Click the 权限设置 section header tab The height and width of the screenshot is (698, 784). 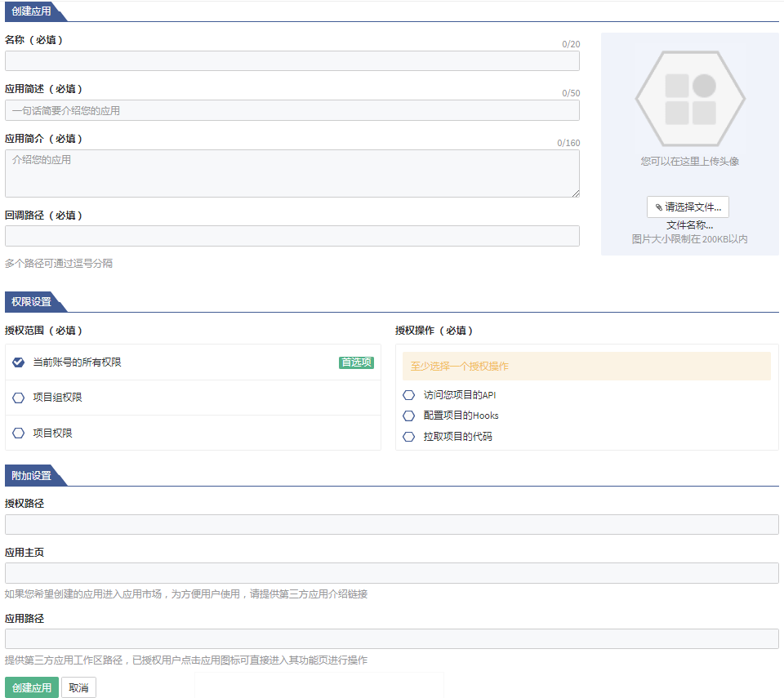32,302
